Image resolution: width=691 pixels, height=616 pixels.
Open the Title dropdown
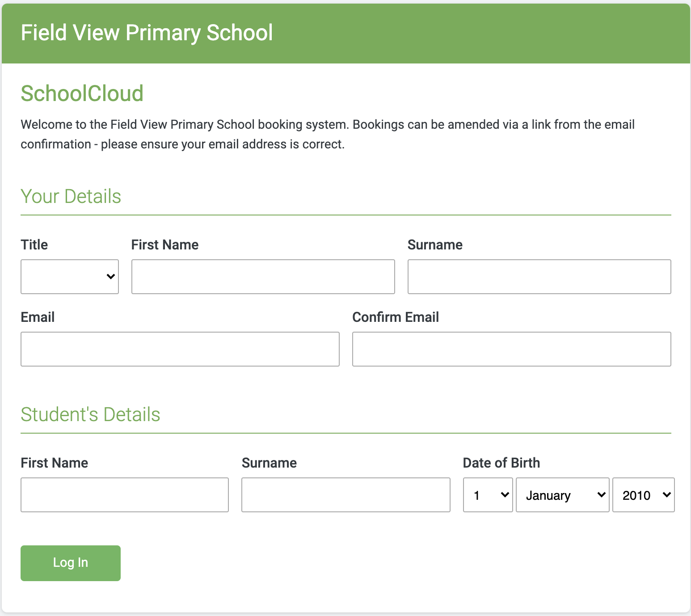(70, 277)
